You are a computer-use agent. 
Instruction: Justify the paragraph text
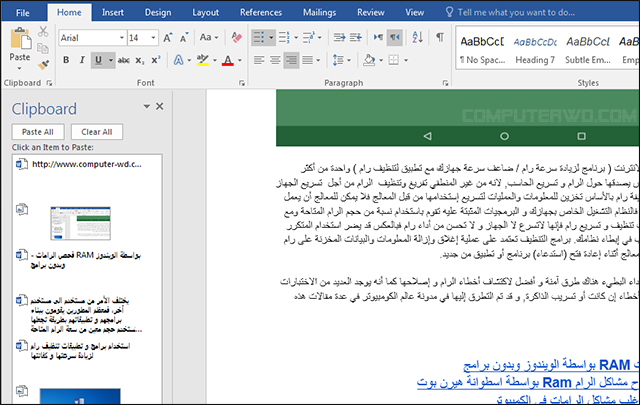coord(308,60)
